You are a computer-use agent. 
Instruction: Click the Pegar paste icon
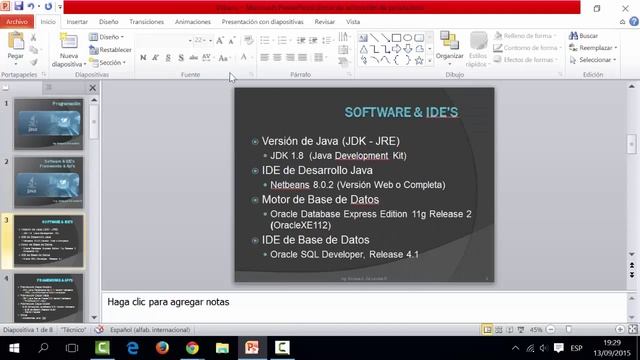coord(16,42)
